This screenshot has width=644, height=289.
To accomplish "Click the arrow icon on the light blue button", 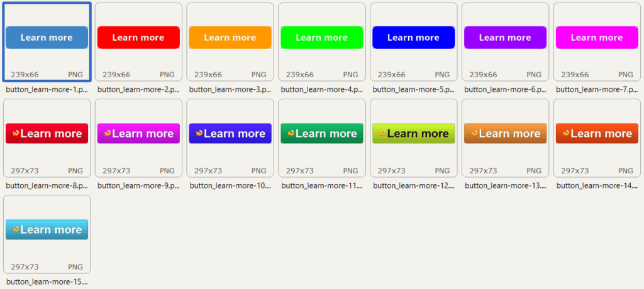I will click(x=16, y=229).
